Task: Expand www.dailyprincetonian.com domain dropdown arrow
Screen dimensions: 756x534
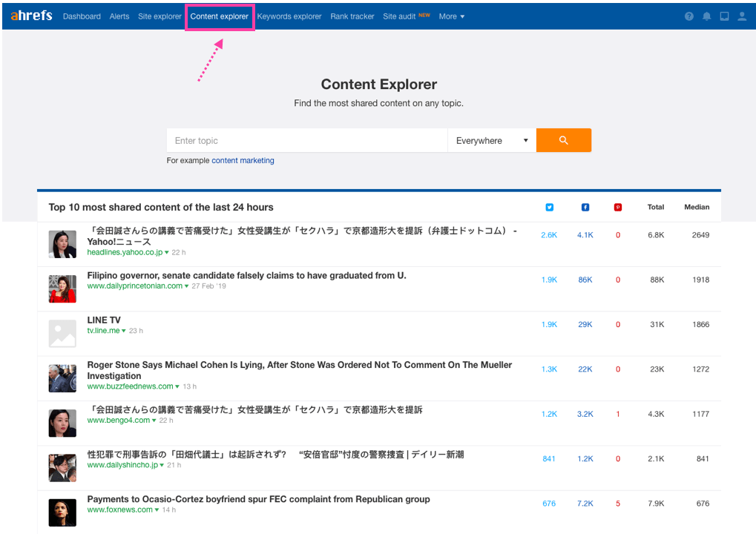Action: pyautogui.click(x=187, y=286)
